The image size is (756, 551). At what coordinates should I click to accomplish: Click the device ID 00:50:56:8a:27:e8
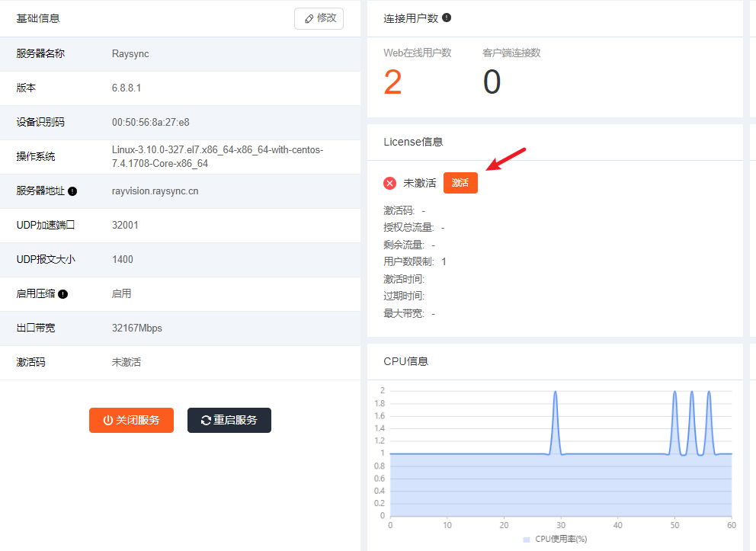(150, 123)
